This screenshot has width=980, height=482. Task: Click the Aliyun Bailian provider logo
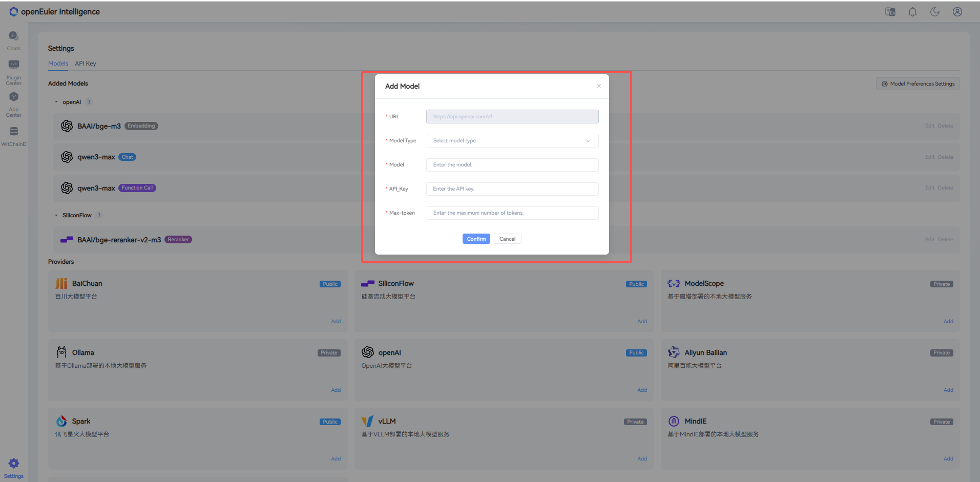pos(674,352)
